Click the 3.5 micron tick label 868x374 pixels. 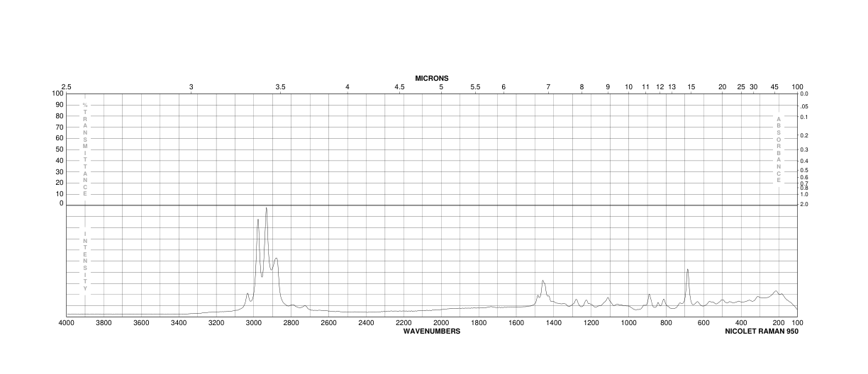pos(280,86)
